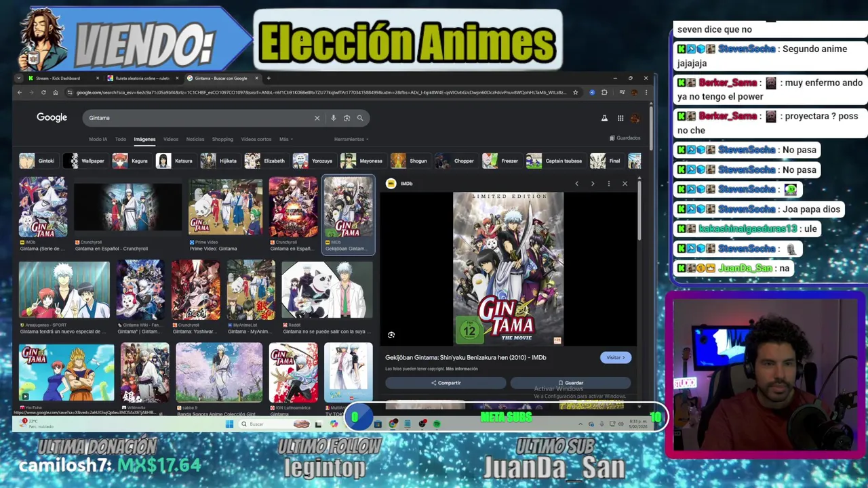The height and width of the screenshot is (488, 868).
Task: Expand the Herramientas tools dropdown
Action: (351, 139)
